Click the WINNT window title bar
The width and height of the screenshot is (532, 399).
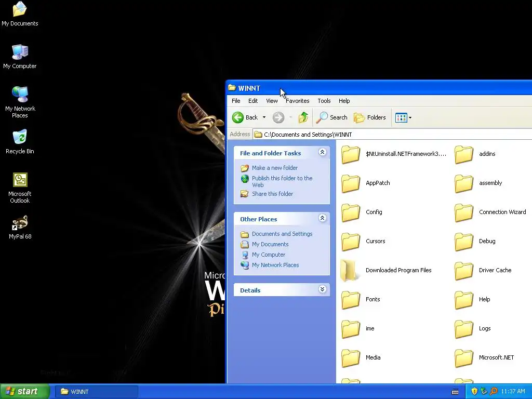pyautogui.click(x=379, y=88)
